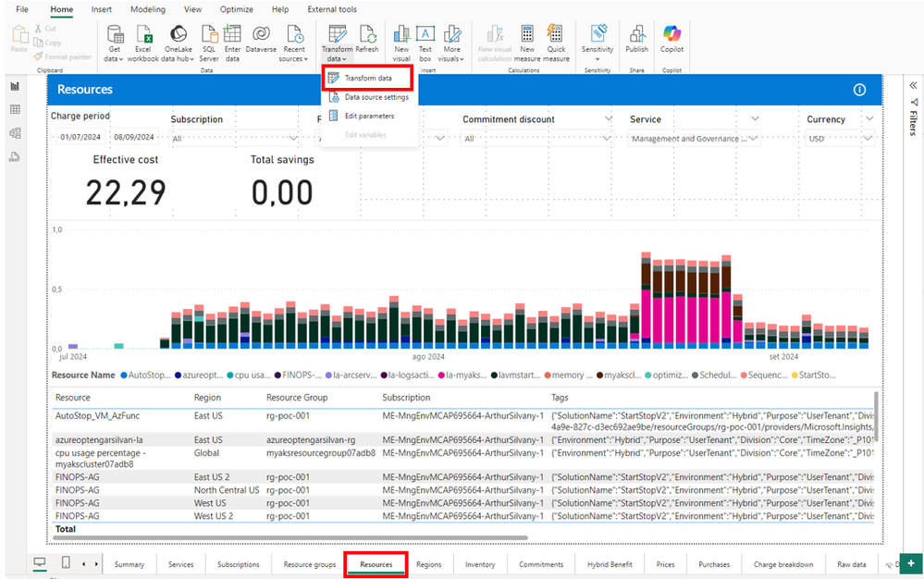The image size is (924, 579).
Task: Open the File menu
Action: [x=22, y=9]
